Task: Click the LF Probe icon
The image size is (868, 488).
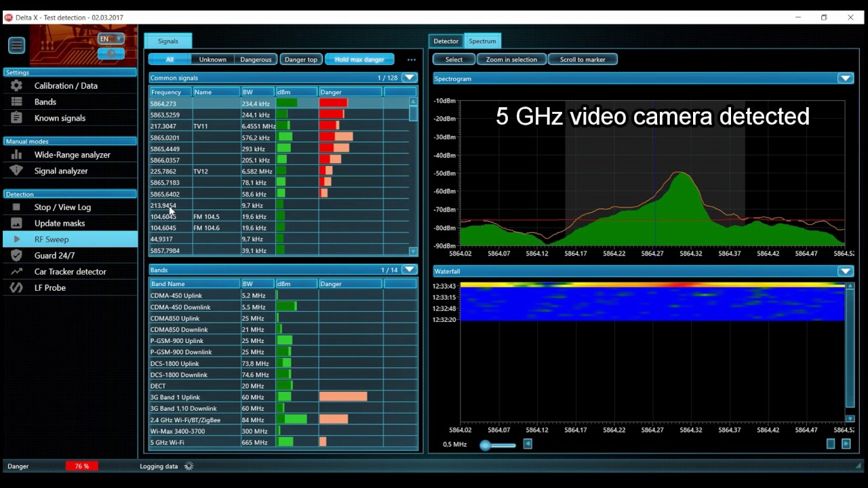Action: (x=17, y=287)
